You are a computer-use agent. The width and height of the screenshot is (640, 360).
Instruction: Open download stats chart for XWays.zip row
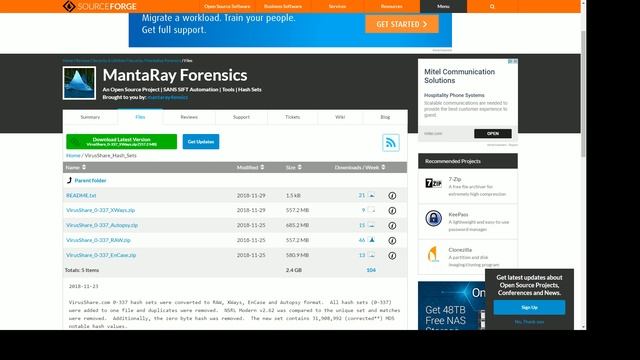(371, 210)
